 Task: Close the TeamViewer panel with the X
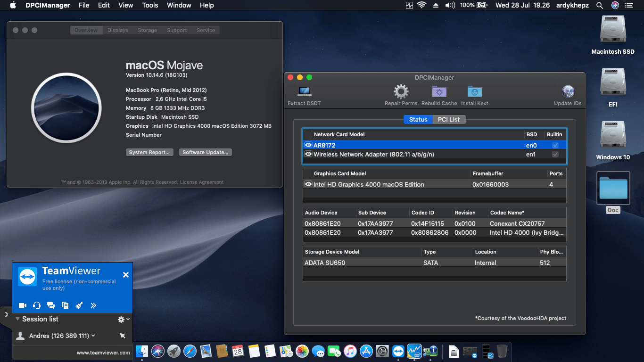tap(126, 275)
